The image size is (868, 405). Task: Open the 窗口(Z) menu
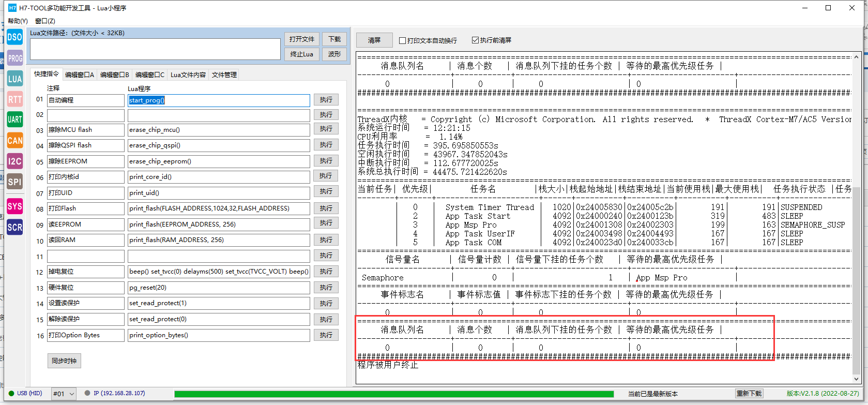pyautogui.click(x=45, y=21)
